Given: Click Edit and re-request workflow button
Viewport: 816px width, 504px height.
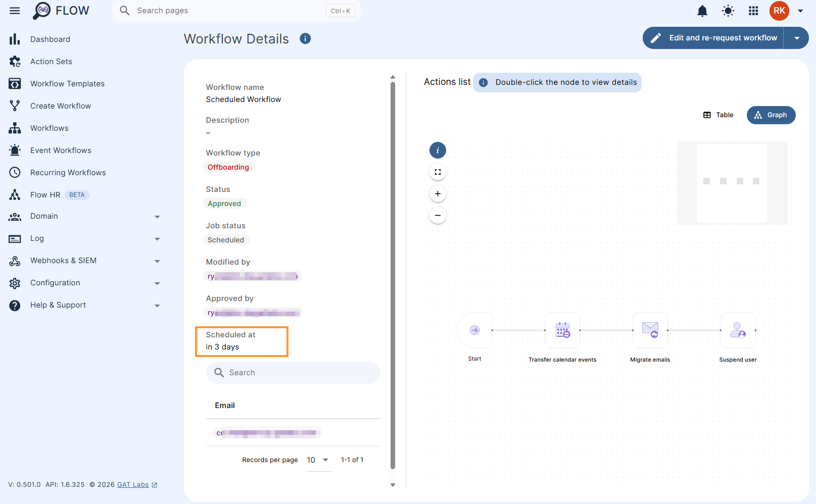Looking at the screenshot, I should coord(713,38).
